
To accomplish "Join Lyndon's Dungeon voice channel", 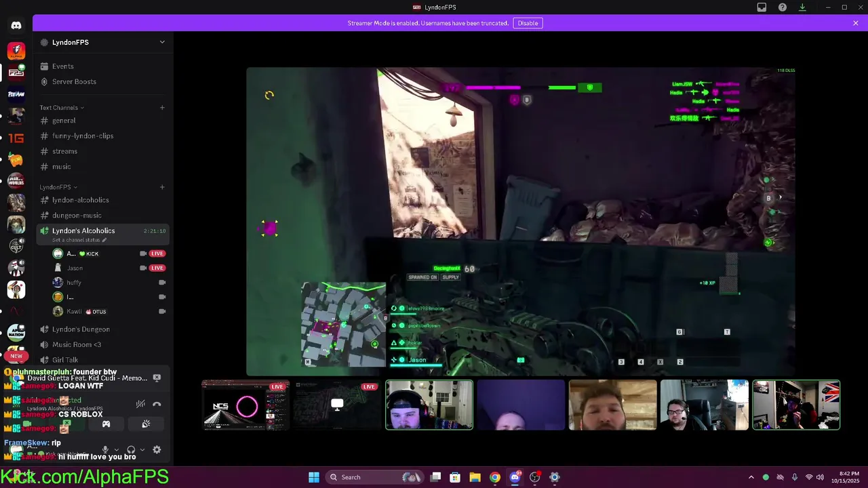I will click(103, 329).
